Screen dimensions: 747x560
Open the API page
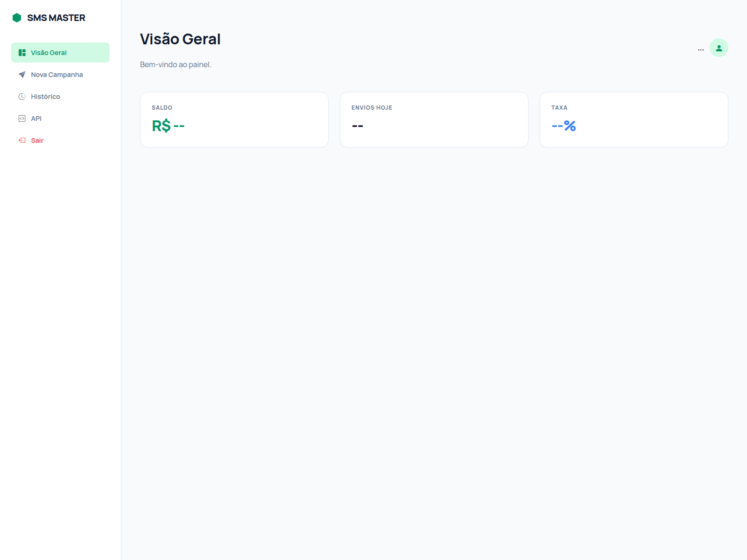(x=36, y=118)
